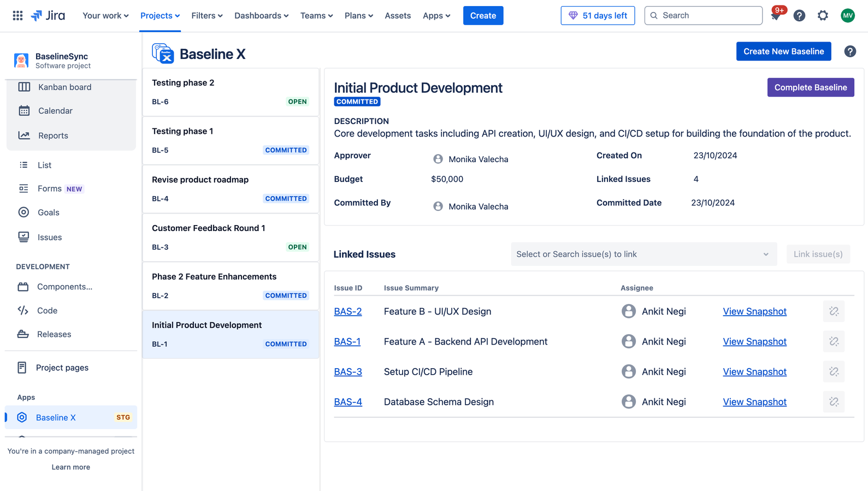Viewport: 868px width, 491px height.
Task: Click the Assignee column header
Action: 636,288
